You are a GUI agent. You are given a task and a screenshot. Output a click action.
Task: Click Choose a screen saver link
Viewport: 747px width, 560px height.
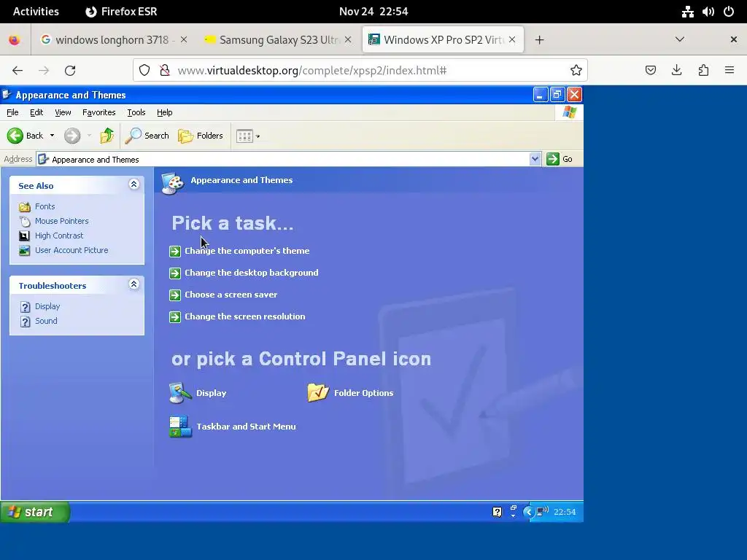(231, 295)
